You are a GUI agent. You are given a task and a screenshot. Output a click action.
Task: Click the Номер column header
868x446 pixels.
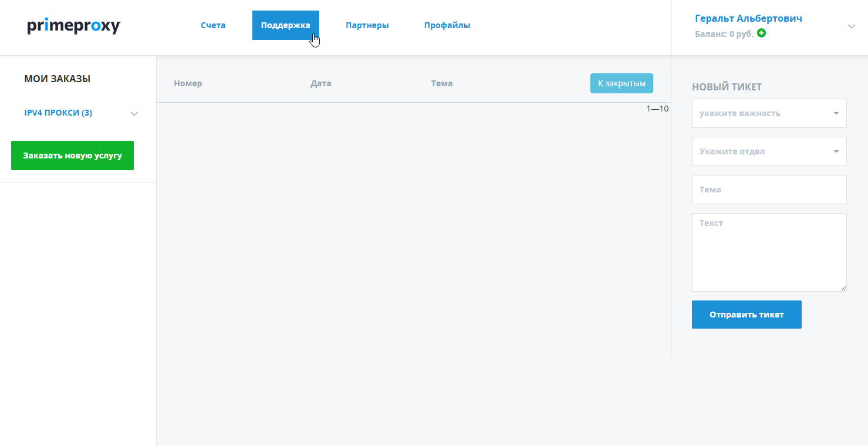[188, 83]
